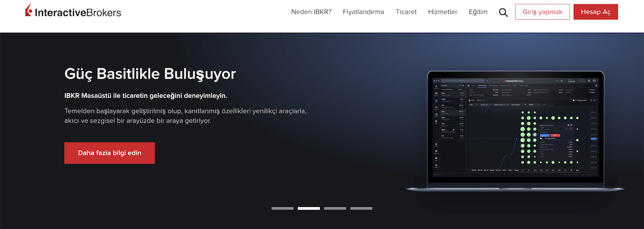Open the Eğitim menu

click(x=478, y=12)
